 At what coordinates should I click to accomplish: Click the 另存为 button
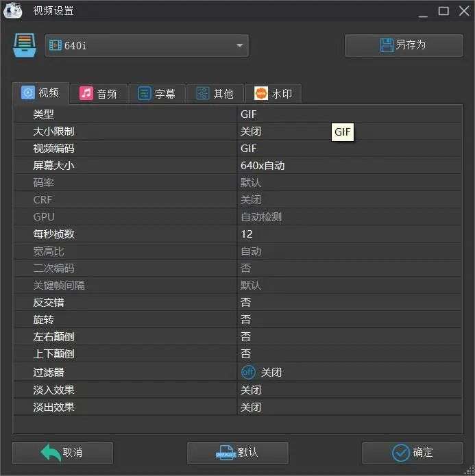pyautogui.click(x=404, y=45)
